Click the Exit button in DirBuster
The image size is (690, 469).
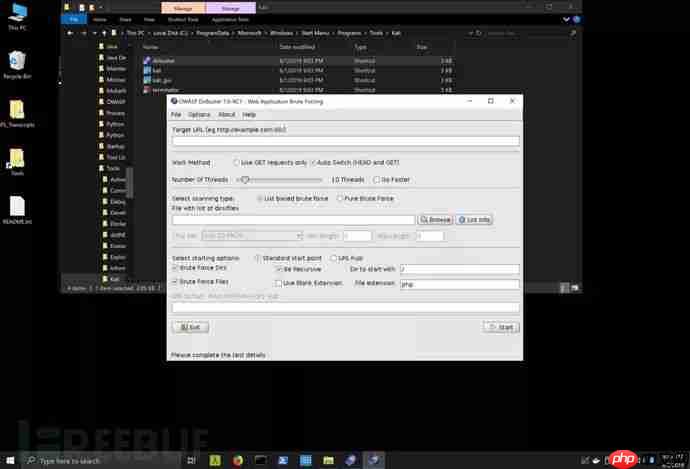[191, 327]
